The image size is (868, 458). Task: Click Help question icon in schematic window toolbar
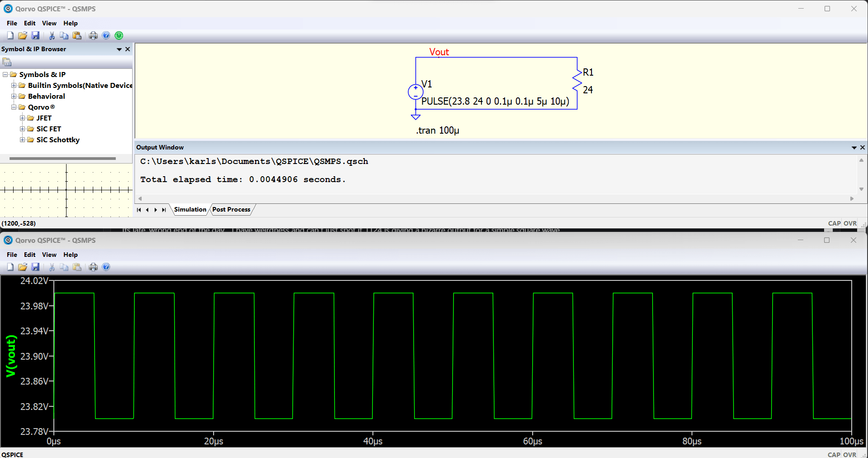(106, 35)
